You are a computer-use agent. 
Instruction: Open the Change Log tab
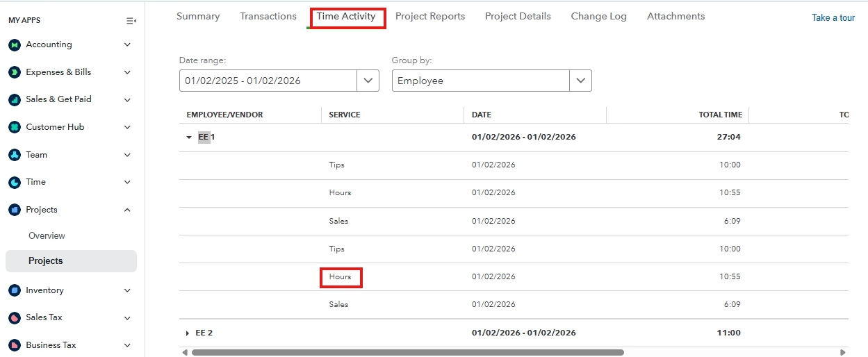point(598,16)
